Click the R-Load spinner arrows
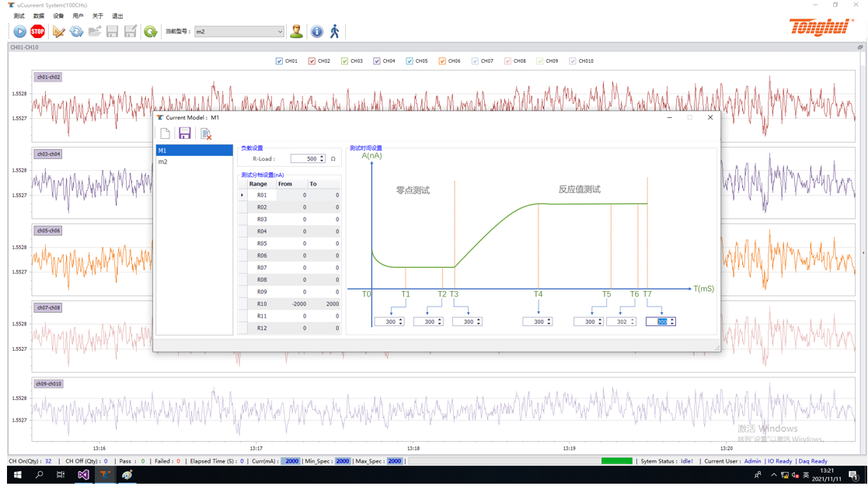 tap(322, 159)
